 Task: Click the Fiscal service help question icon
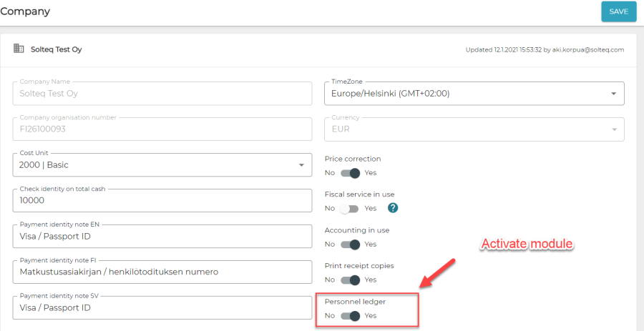coord(392,208)
